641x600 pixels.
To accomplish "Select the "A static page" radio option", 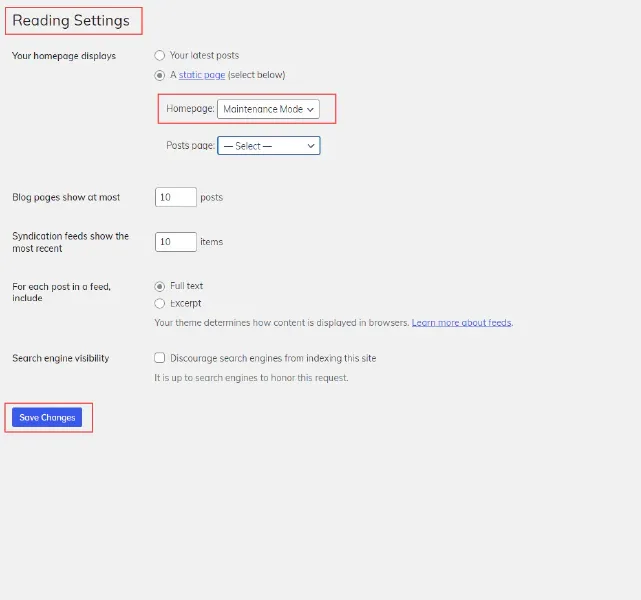I will [159, 75].
